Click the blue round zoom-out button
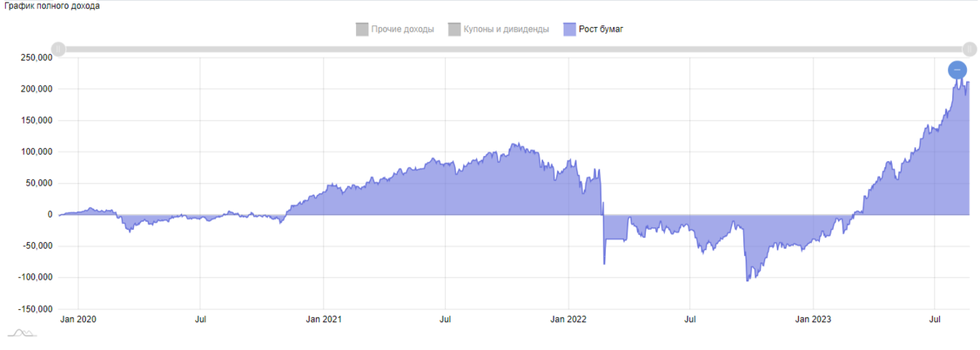The image size is (980, 350). tap(957, 70)
